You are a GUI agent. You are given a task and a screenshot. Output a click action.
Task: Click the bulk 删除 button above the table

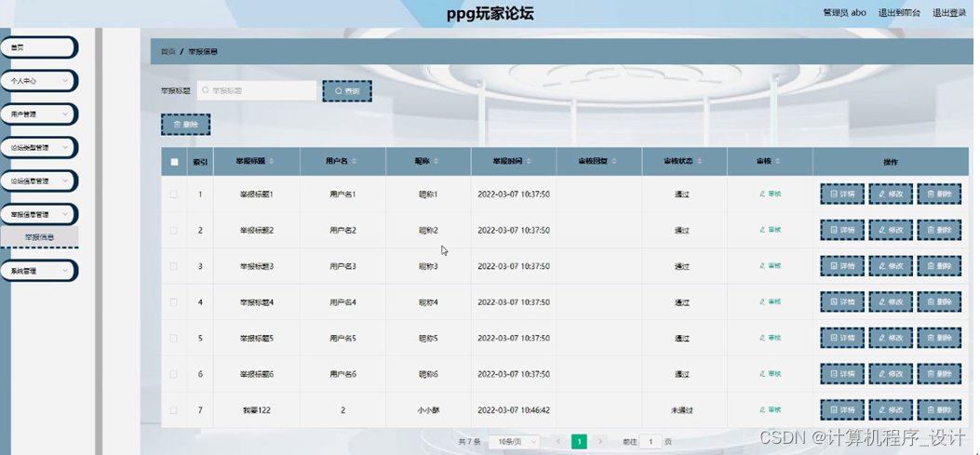pos(185,125)
